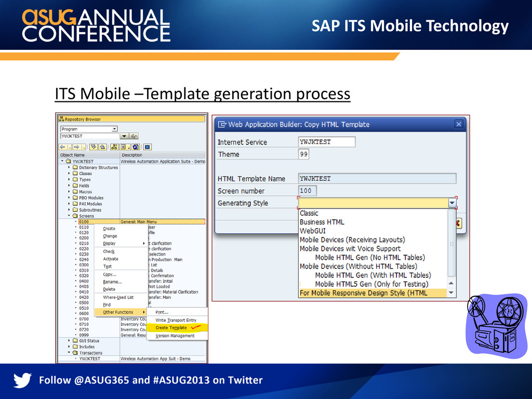
Task: Click the blue close browser toolbar icon
Action: 147,147
